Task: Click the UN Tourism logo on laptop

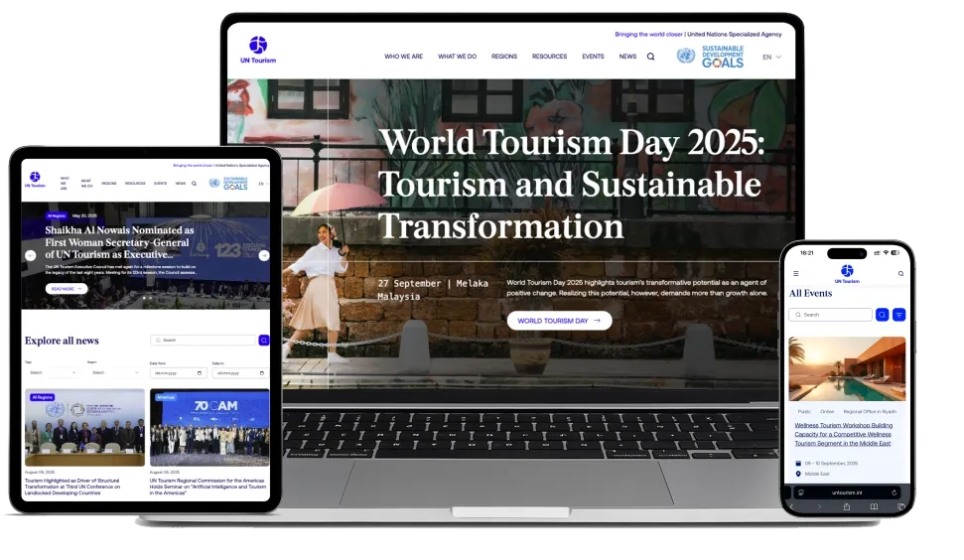Action: click(258, 50)
